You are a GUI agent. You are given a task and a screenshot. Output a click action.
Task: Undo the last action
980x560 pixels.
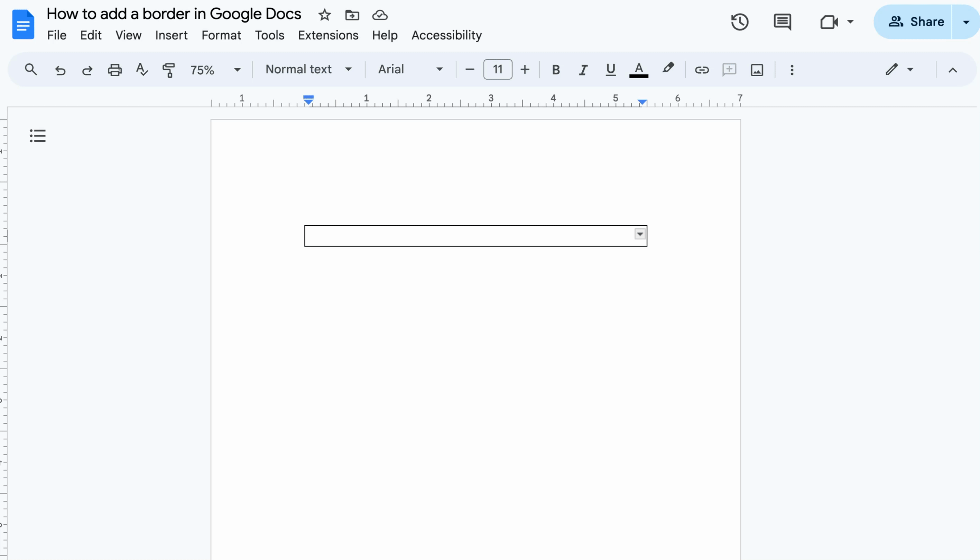60,70
